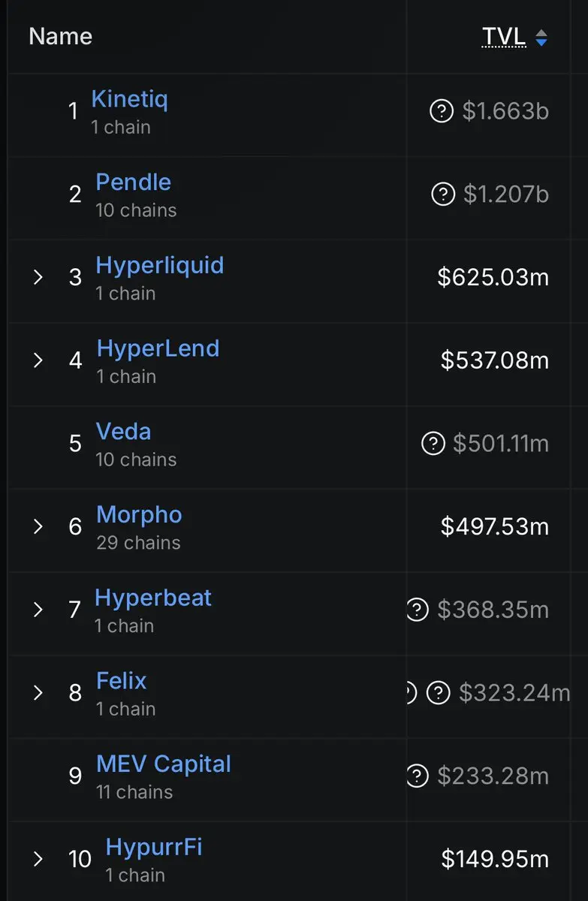
Task: Sort by the TVL column header
Action: [x=504, y=36]
